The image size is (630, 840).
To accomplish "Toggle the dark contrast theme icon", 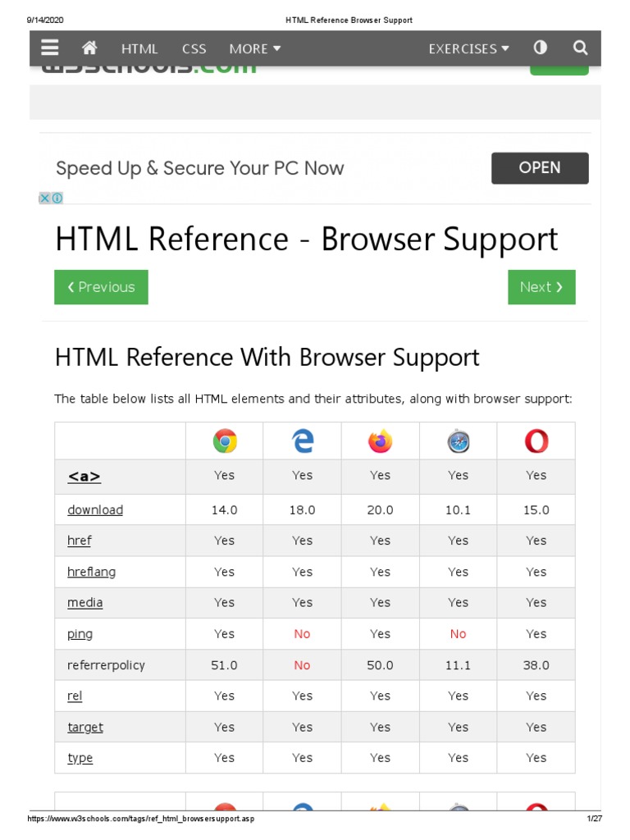I will 540,48.
